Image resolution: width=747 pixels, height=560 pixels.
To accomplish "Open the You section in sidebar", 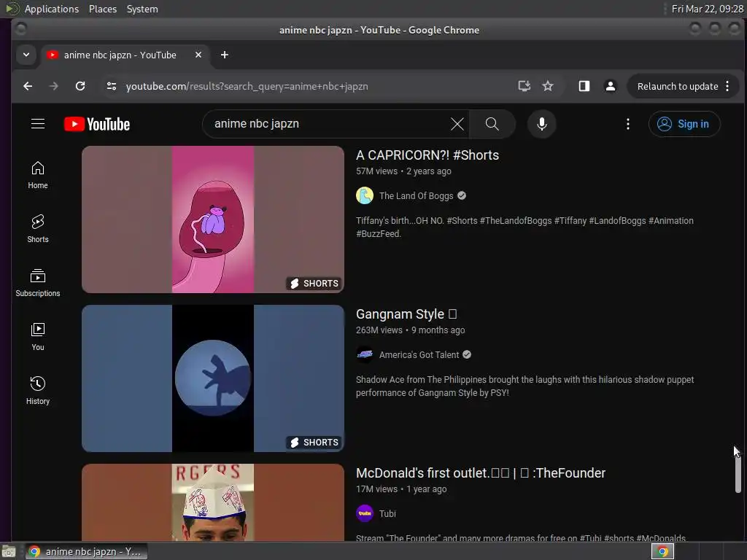I will [38, 337].
